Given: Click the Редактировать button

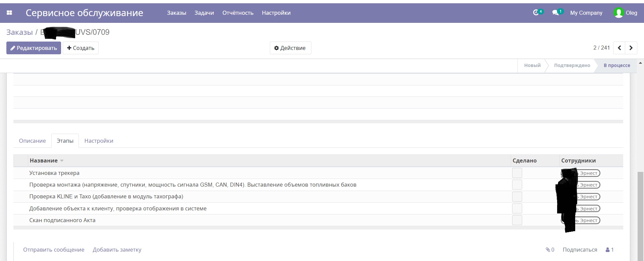Looking at the screenshot, I should 34,48.
